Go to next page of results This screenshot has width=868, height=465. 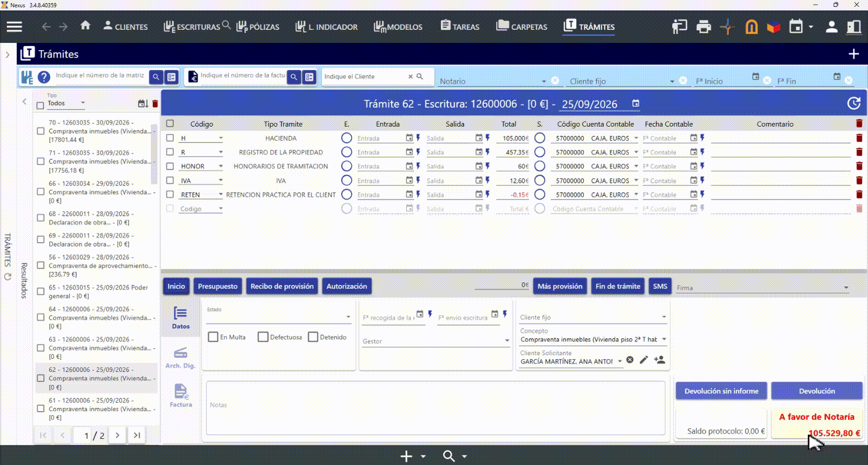pos(117,435)
